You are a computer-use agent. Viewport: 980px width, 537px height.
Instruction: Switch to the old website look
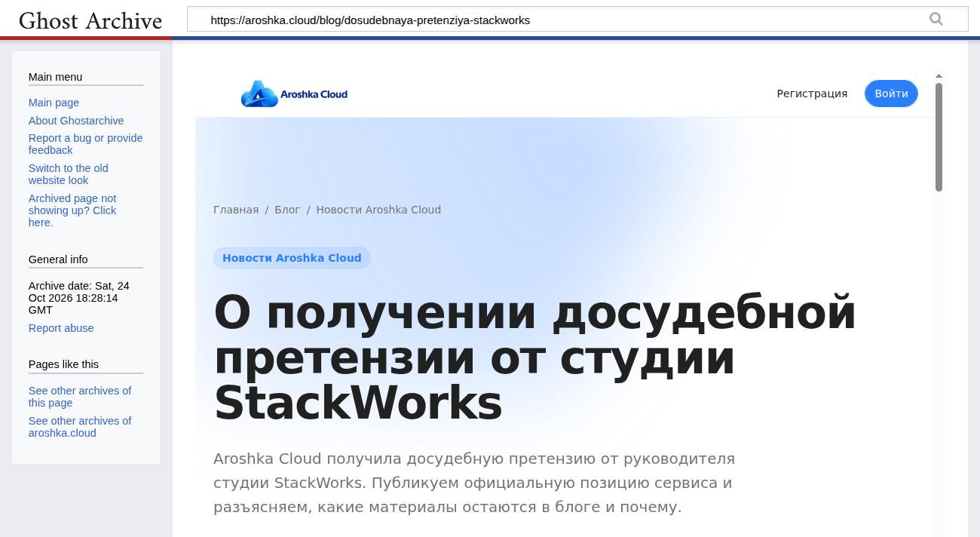[x=69, y=174]
